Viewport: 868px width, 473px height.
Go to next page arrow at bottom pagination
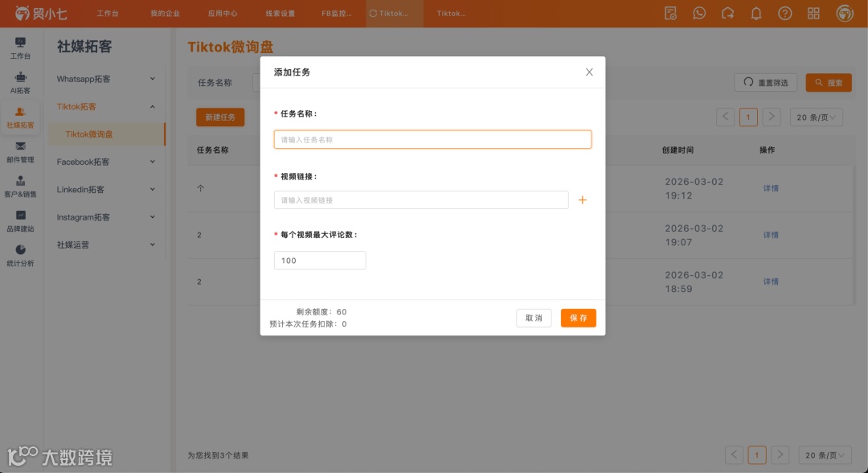[780, 454]
